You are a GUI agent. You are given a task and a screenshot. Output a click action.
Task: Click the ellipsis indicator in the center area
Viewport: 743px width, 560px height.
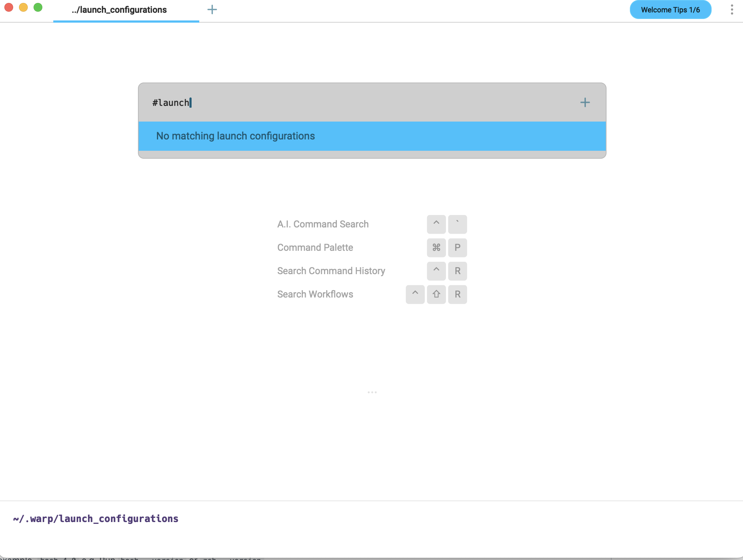372,392
